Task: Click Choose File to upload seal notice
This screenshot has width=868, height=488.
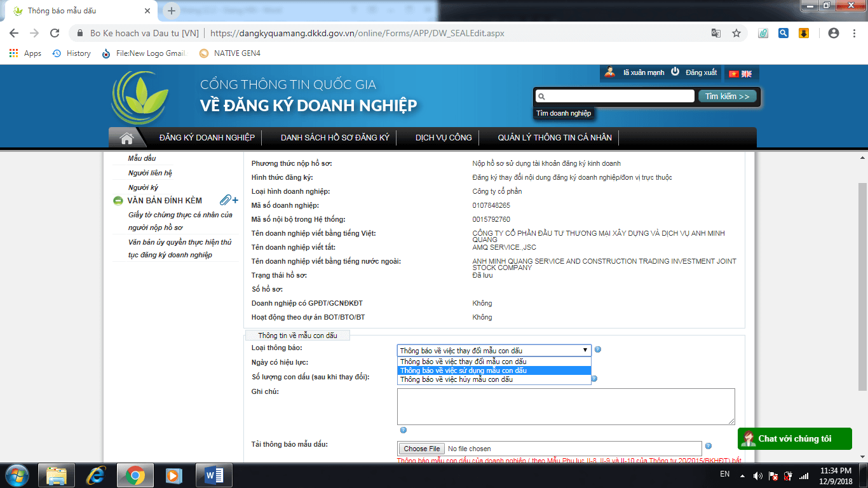Action: coord(421,449)
